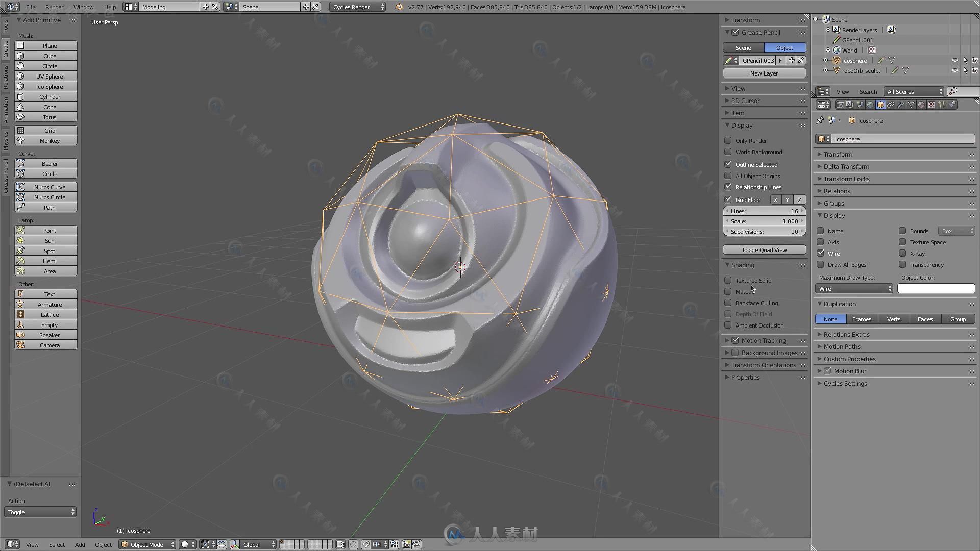
Task: Add new screen layout plus icon
Action: 205,7
